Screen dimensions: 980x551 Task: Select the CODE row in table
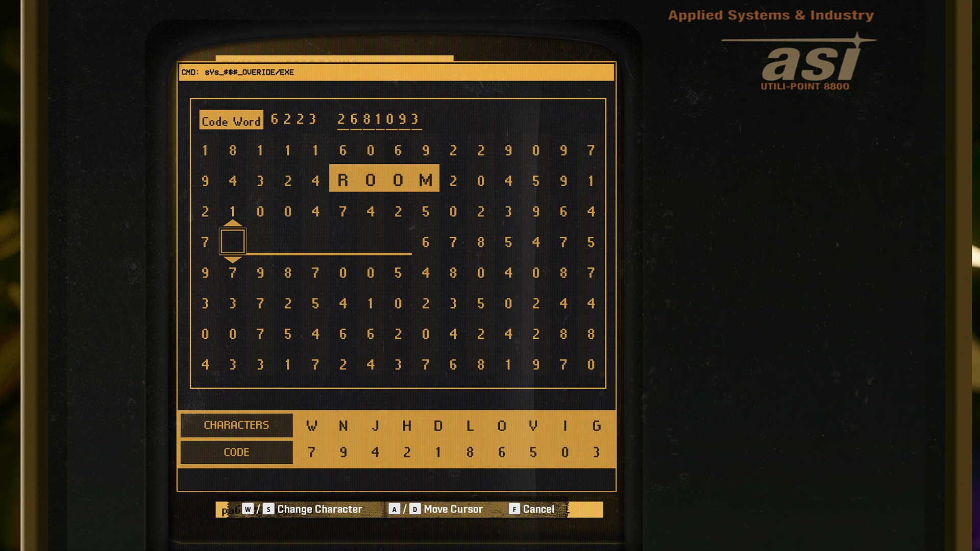236,451
